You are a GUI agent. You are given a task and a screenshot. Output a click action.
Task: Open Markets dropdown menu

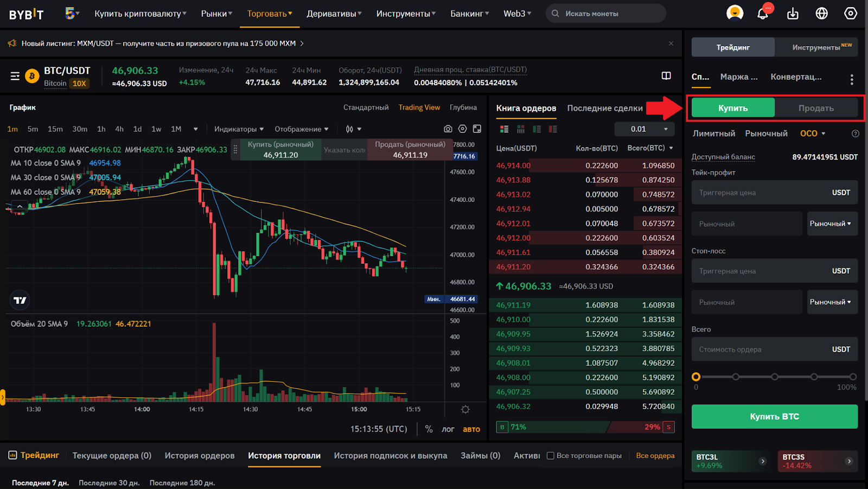point(216,14)
